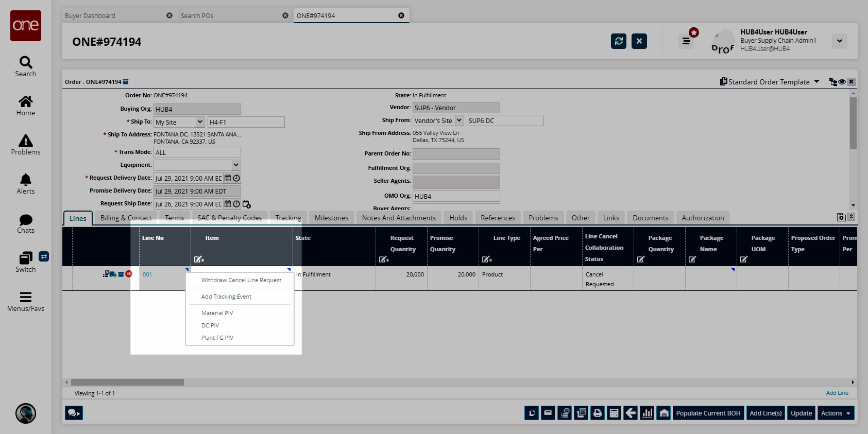Viewport: 868px width, 434px height.
Task: Open the Actions dropdown button
Action: pos(835,413)
